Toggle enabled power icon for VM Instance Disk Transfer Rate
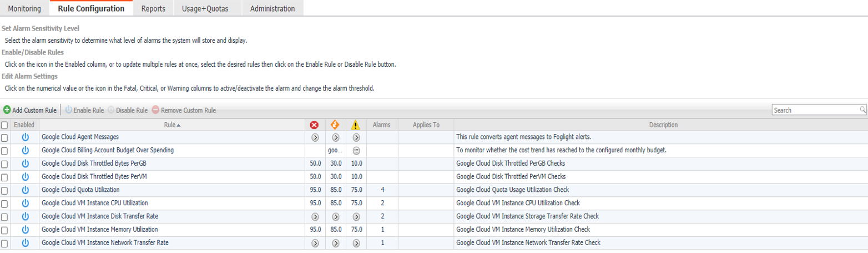 tap(25, 216)
